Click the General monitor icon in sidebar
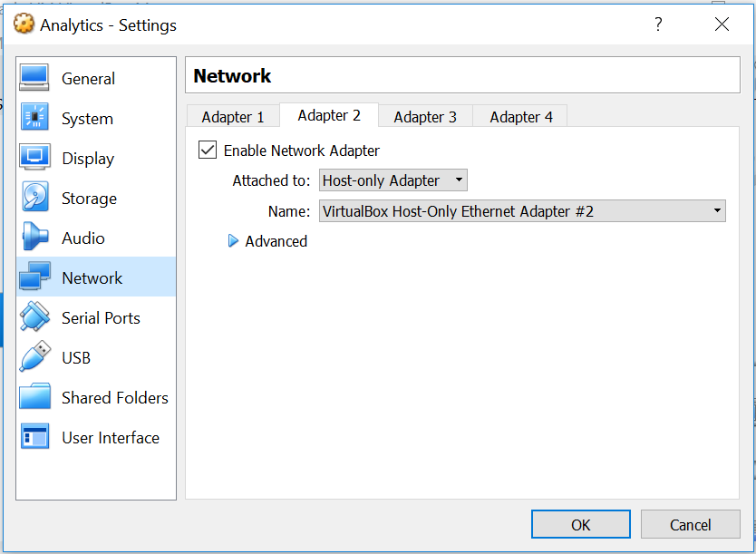Screen dimensions: 756x554 [34, 78]
